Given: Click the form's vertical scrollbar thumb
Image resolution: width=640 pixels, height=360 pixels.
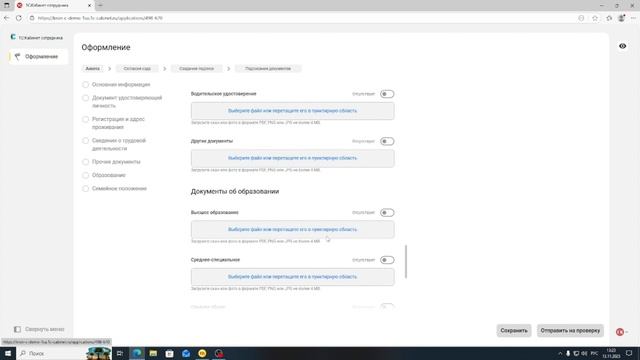Looking at the screenshot, I should click(x=406, y=262).
